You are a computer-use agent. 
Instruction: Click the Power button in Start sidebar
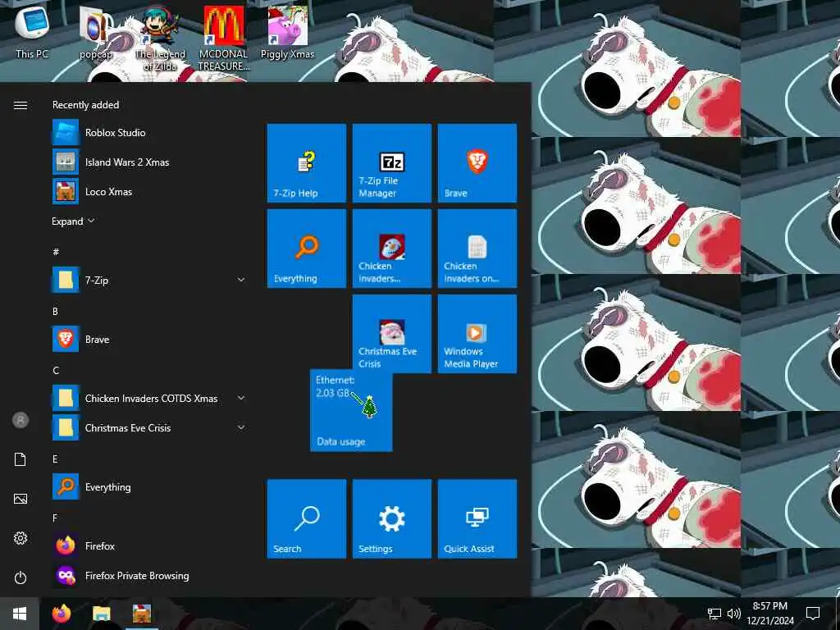tap(21, 577)
